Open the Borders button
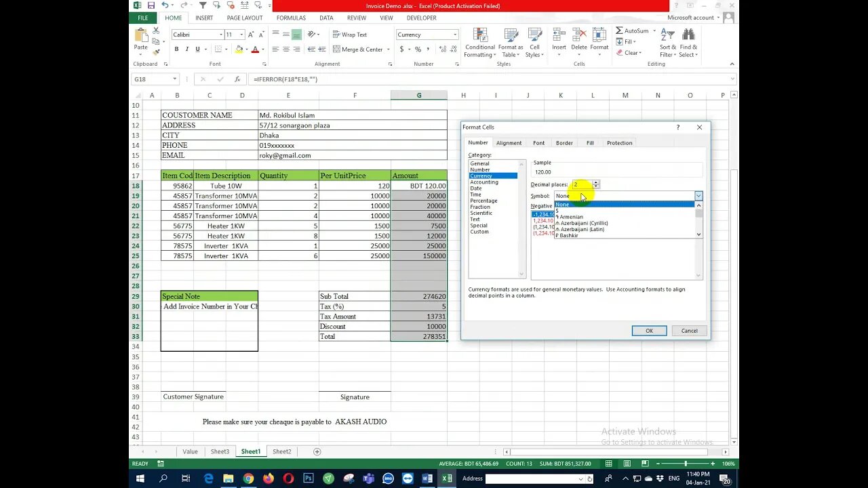Screen dimensions: 868x488 [x=218, y=49]
